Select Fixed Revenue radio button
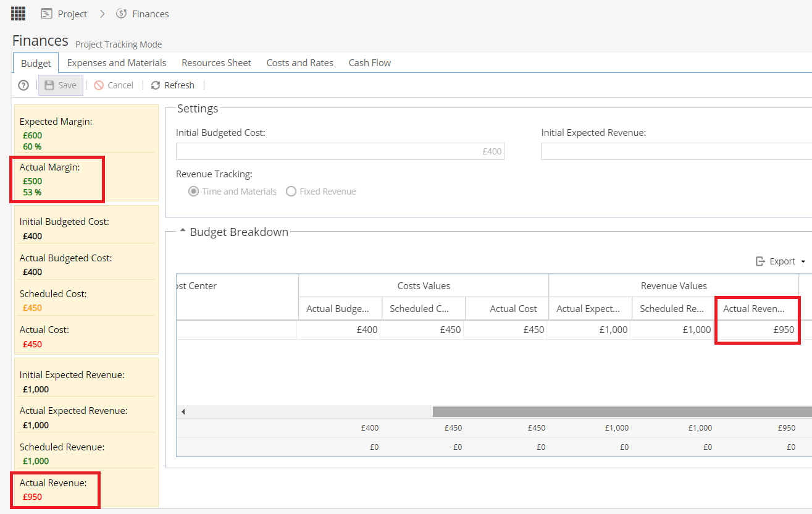 click(x=291, y=192)
